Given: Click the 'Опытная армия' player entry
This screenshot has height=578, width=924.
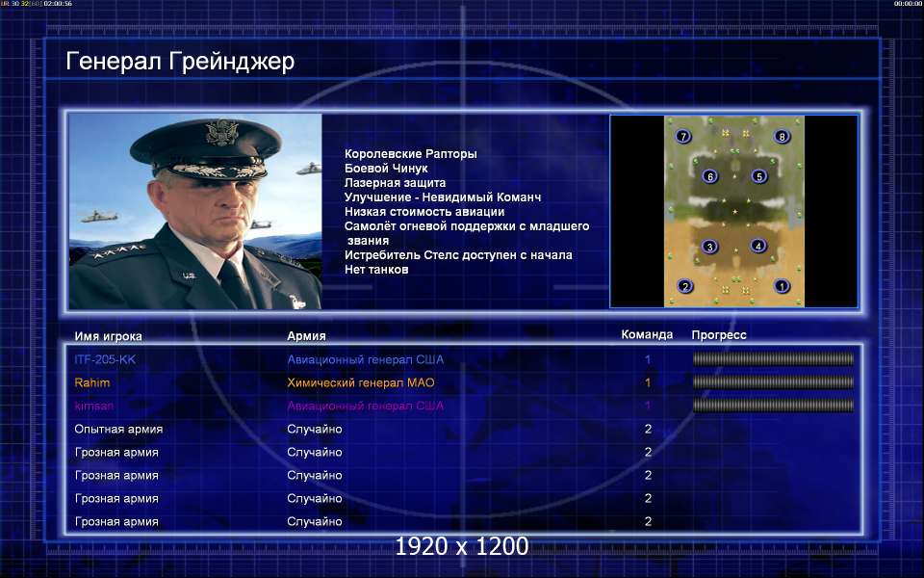Looking at the screenshot, I should (118, 429).
